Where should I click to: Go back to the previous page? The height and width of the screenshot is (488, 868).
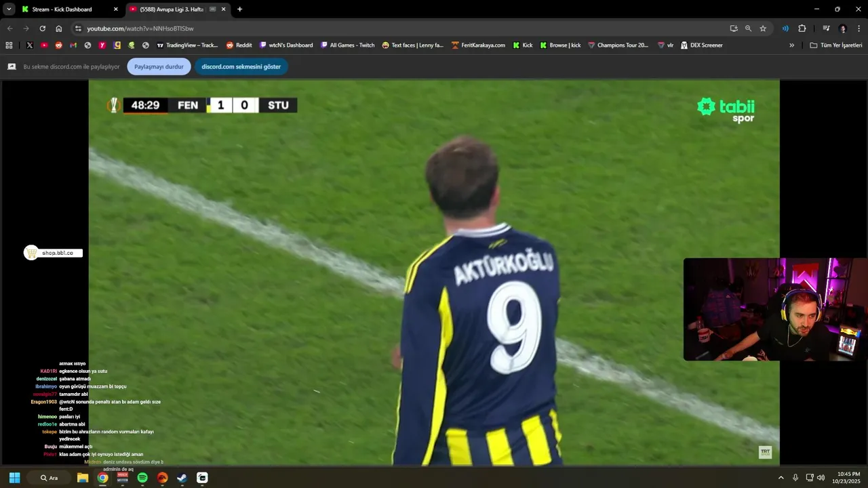[x=9, y=28]
